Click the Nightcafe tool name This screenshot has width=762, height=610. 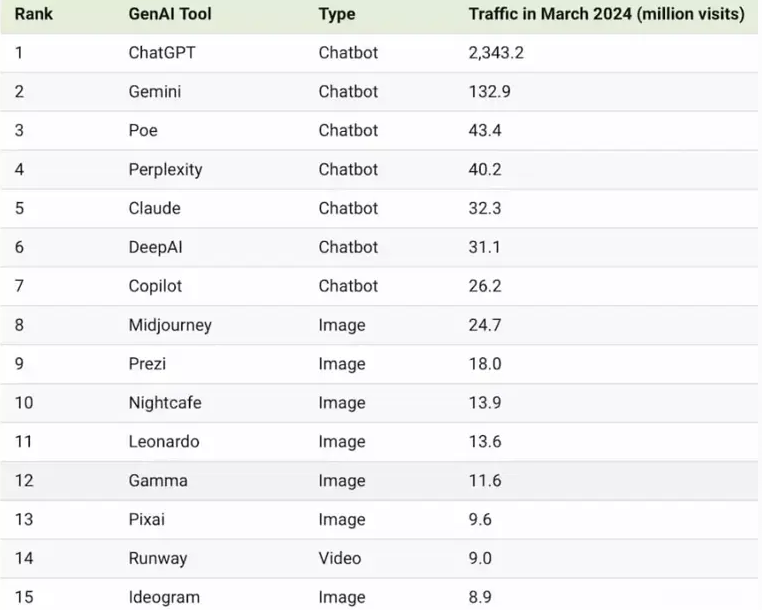point(165,403)
